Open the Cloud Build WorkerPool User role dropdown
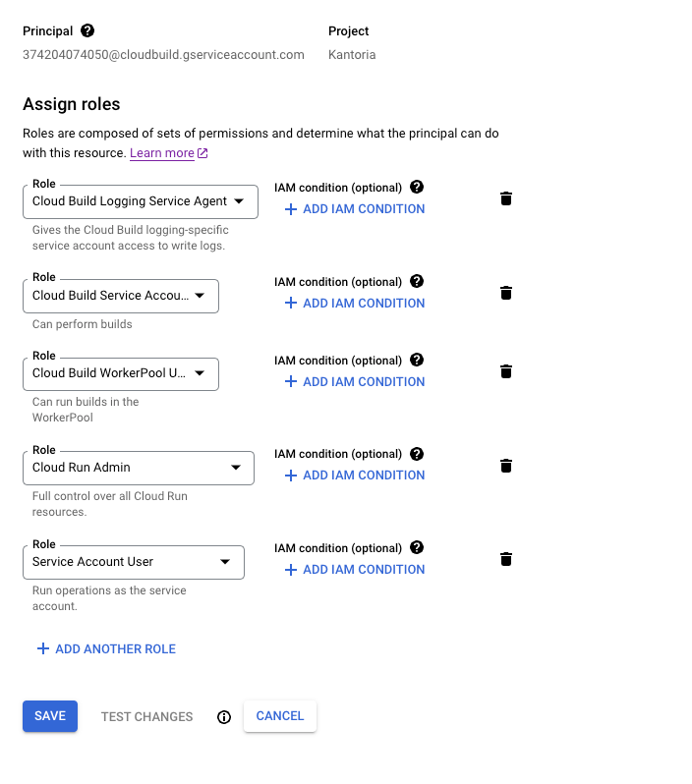The image size is (692, 784). [x=120, y=374]
